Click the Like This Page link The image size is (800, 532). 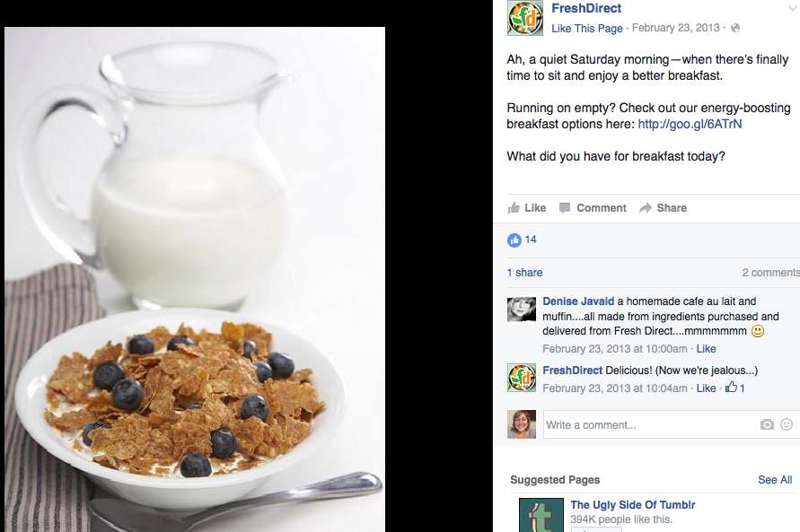click(586, 29)
